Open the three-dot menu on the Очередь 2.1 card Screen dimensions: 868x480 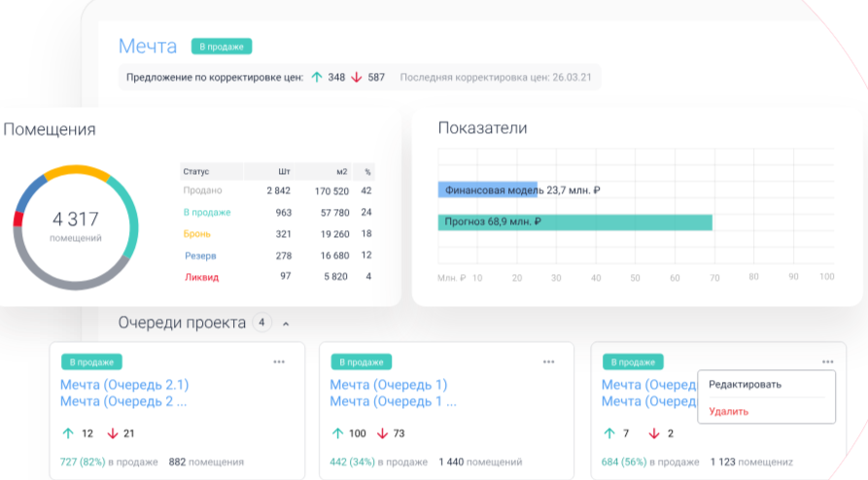279,362
